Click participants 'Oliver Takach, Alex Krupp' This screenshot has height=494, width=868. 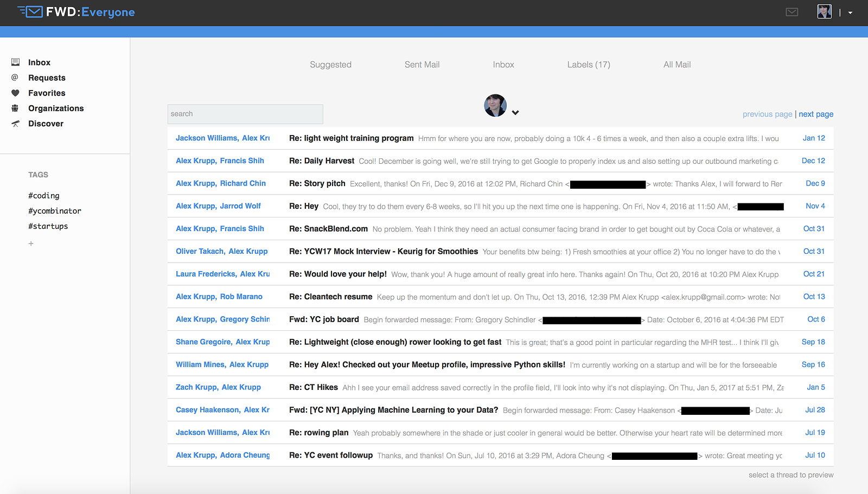(x=222, y=252)
